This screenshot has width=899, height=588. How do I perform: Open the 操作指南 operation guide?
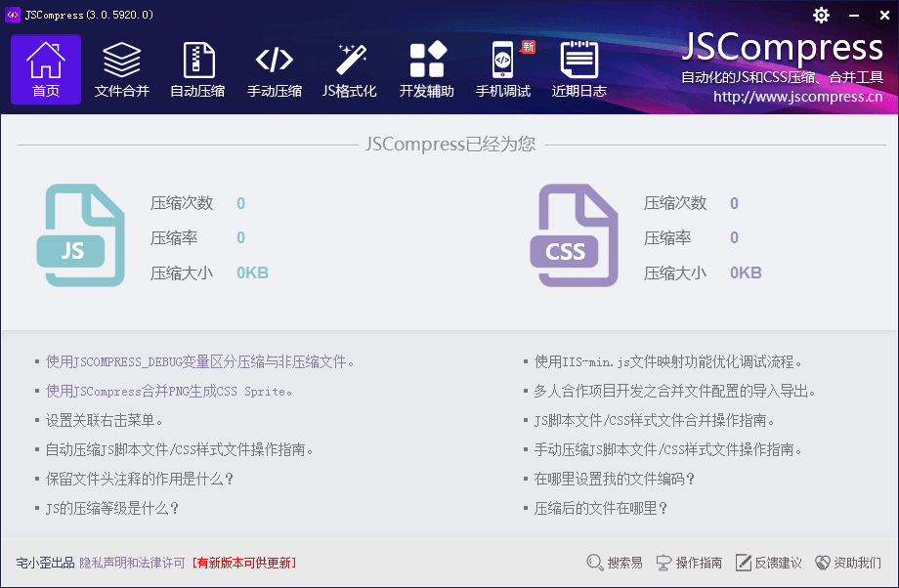pos(689,563)
